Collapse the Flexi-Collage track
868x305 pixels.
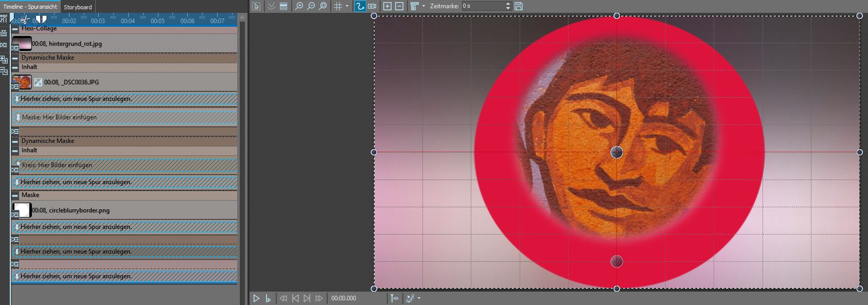click(x=15, y=29)
